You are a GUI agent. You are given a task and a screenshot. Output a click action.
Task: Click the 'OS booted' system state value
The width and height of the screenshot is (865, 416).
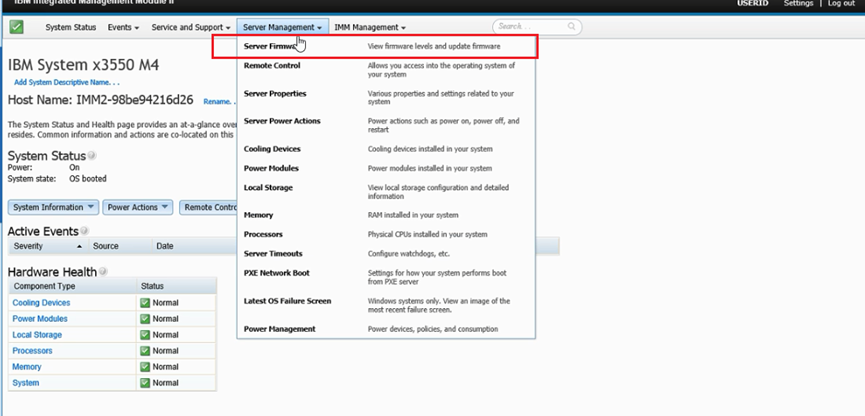coord(88,179)
